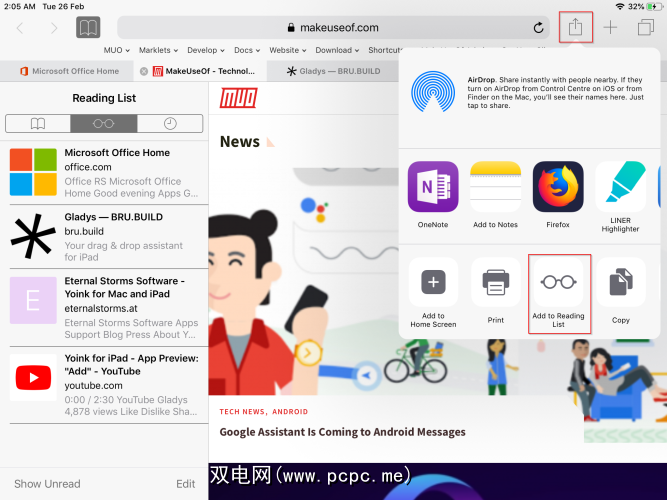Go back with the back arrow

tap(20, 28)
